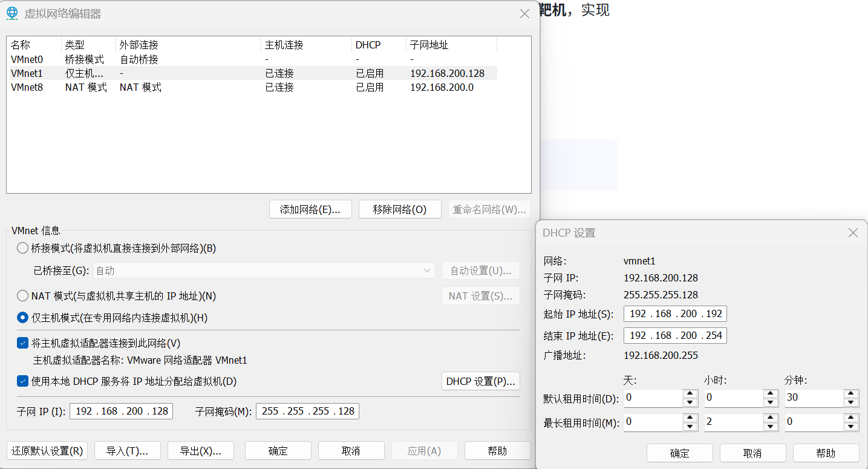This screenshot has width=868, height=469.
Task: Decrease default lease days with down arrow
Action: click(x=690, y=402)
